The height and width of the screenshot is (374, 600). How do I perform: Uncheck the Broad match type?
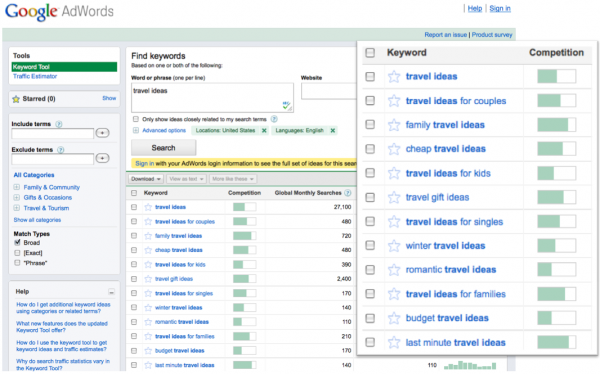tap(17, 242)
